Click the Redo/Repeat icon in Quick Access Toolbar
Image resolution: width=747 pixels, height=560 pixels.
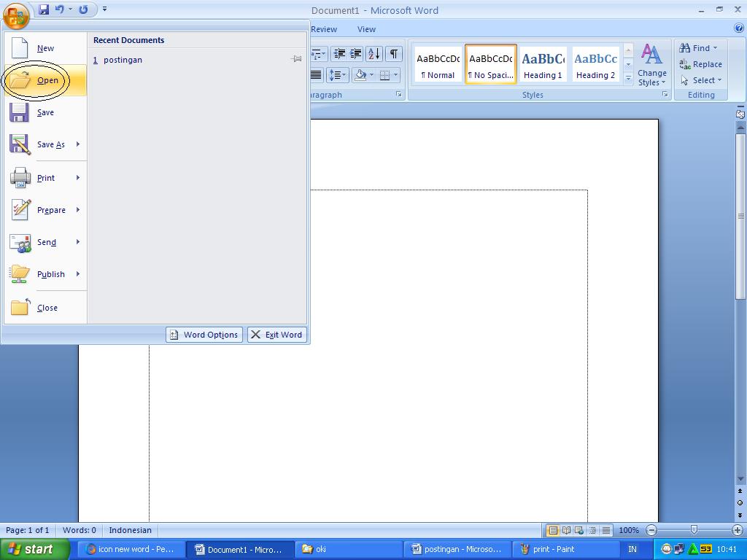[83, 9]
